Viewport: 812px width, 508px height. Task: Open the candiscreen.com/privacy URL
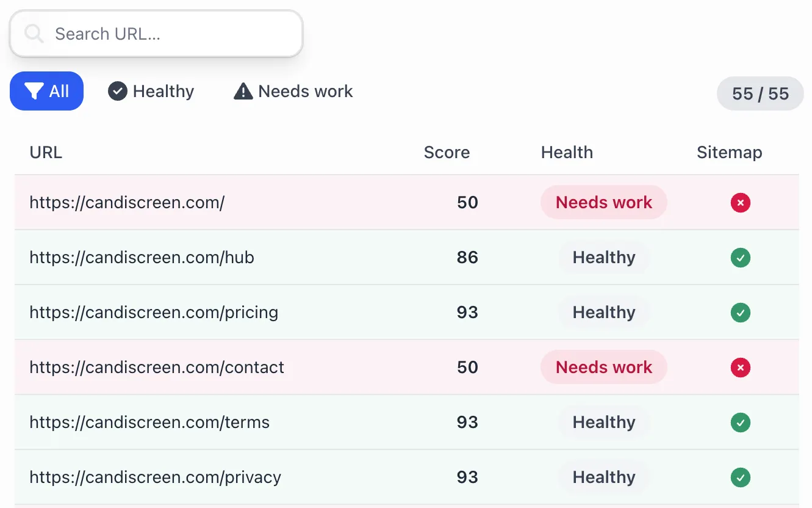pos(156,477)
